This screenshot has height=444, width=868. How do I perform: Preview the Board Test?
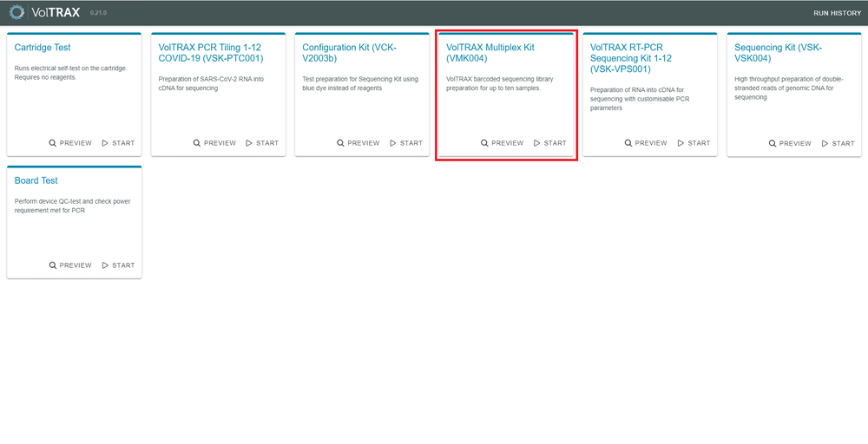tap(70, 264)
